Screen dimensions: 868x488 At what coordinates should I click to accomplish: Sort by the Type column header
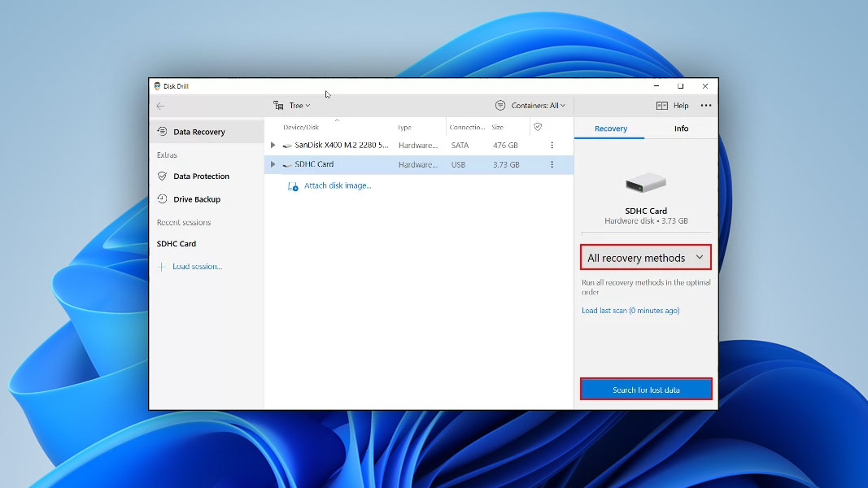[404, 127]
